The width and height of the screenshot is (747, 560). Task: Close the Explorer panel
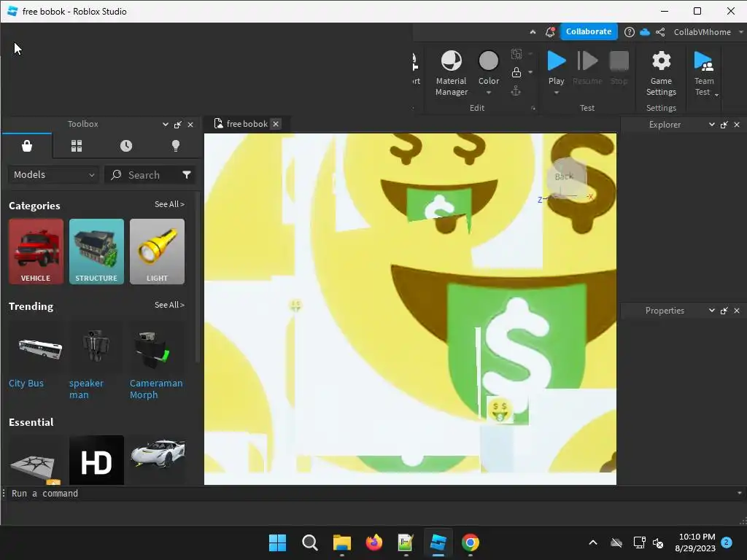click(x=737, y=125)
